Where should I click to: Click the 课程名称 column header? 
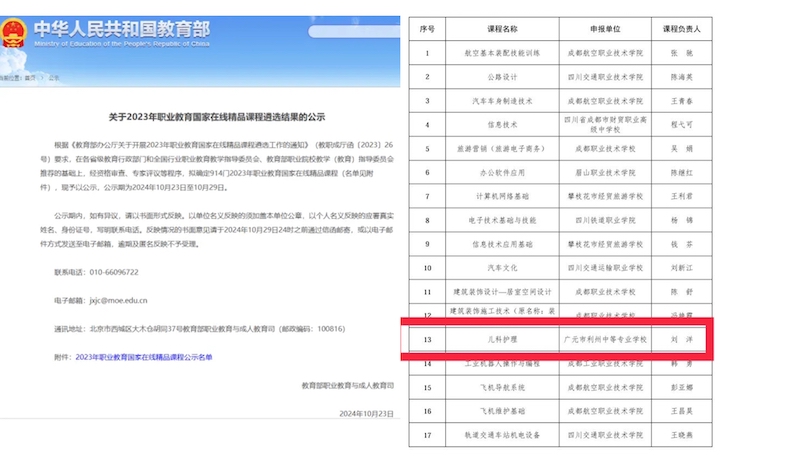tap(502, 30)
